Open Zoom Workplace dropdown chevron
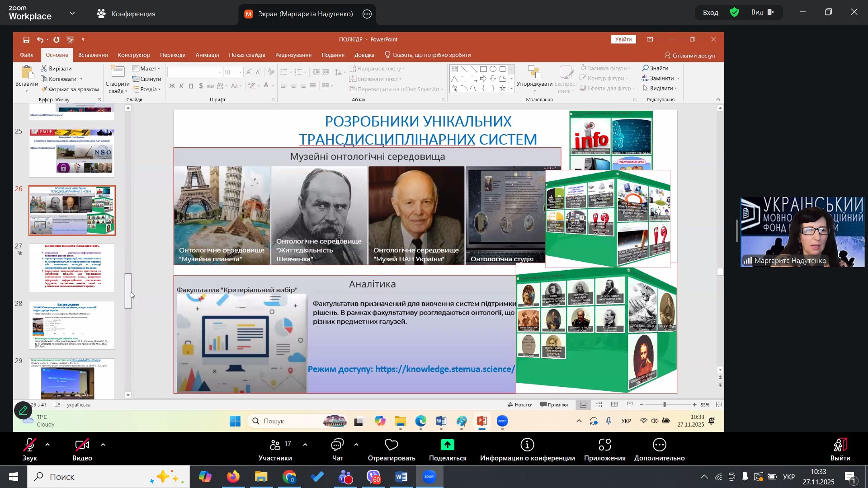The width and height of the screenshot is (868, 488). coord(72,14)
